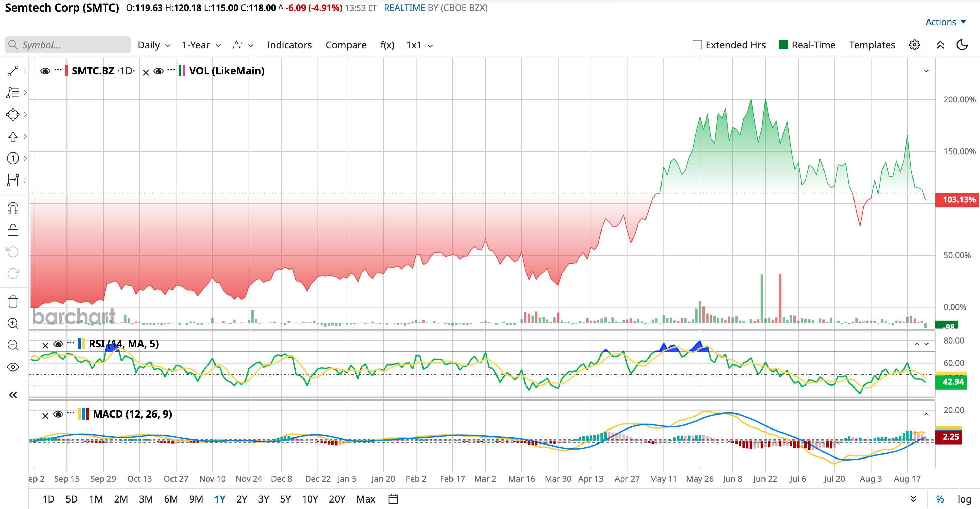This screenshot has height=509, width=980.
Task: Click the lock drawings padlock icon
Action: click(13, 230)
